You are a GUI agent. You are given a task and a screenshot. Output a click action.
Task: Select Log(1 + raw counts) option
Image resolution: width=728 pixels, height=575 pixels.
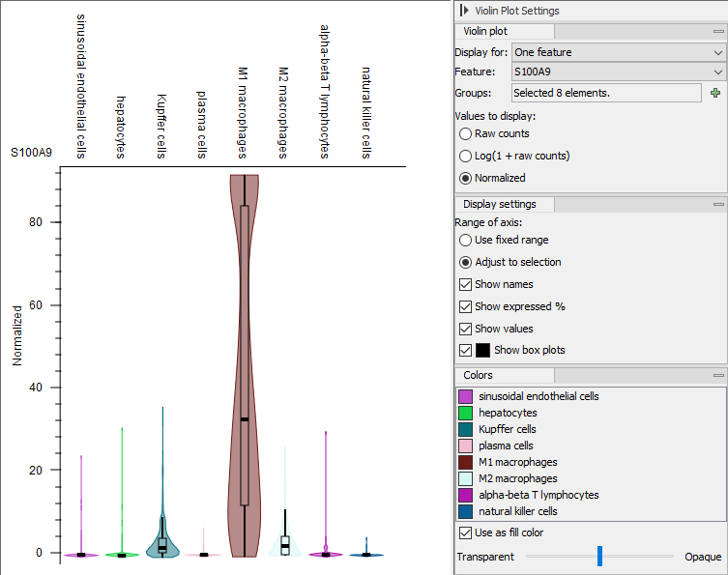(466, 156)
